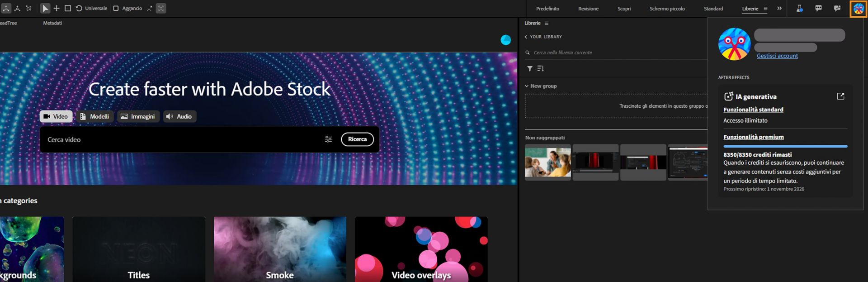
Task: Open the library filter funnel icon
Action: [530, 68]
